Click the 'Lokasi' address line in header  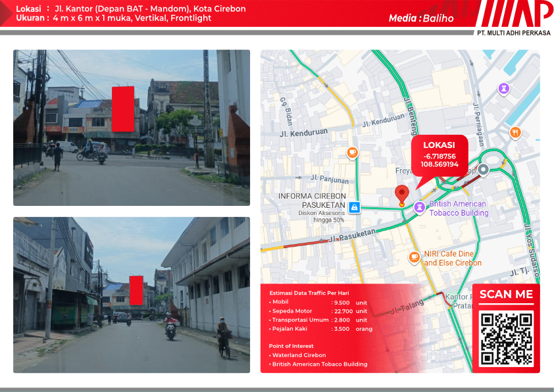pos(131,9)
